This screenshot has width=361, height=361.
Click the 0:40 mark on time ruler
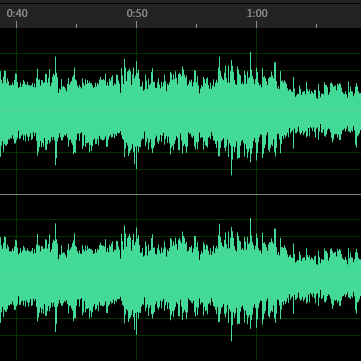pyautogui.click(x=17, y=14)
